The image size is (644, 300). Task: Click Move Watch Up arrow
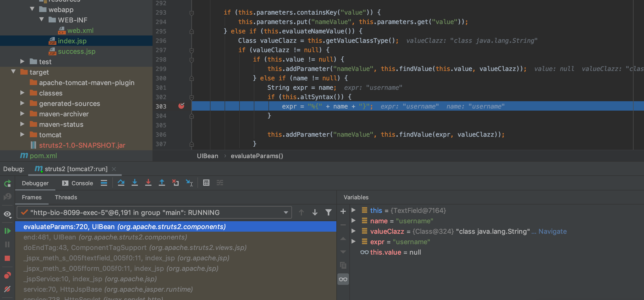tap(343, 238)
